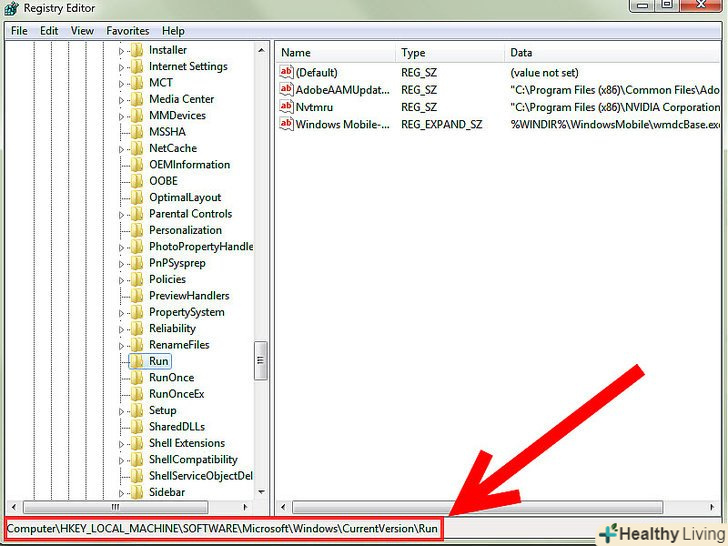Click the values pane scroll left arrow
This screenshot has width=728, height=546.
pyautogui.click(x=283, y=507)
